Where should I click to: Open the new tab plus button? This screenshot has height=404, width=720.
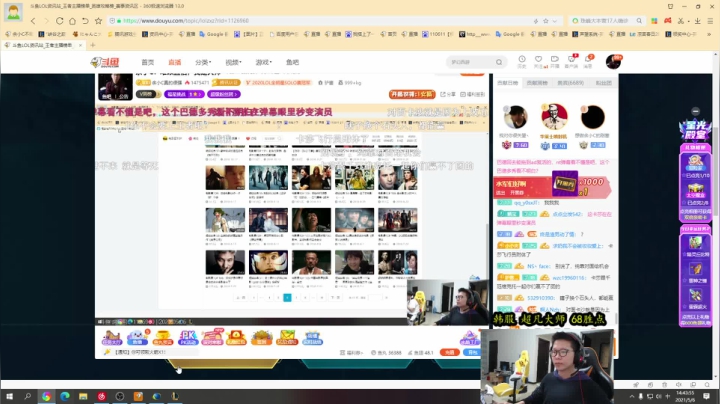click(93, 45)
